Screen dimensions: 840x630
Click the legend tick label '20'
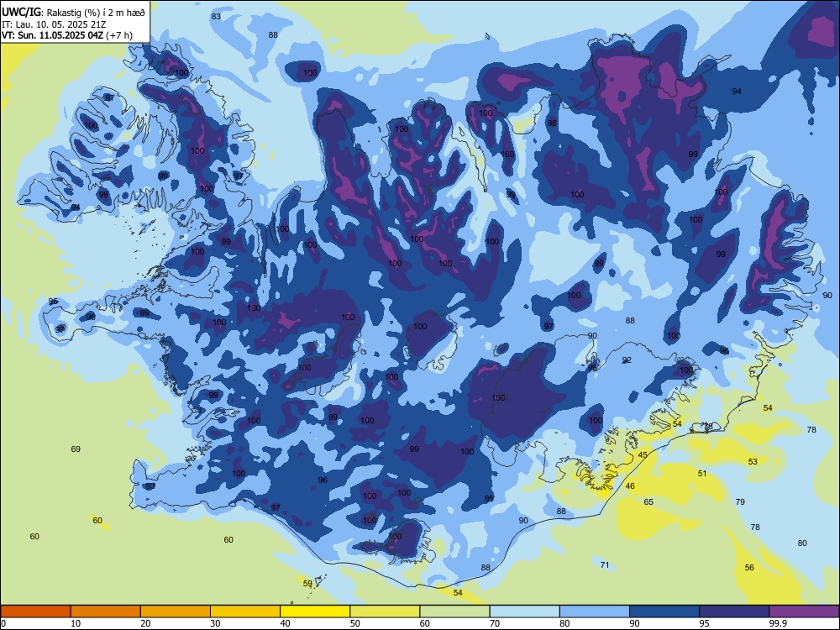point(145,623)
